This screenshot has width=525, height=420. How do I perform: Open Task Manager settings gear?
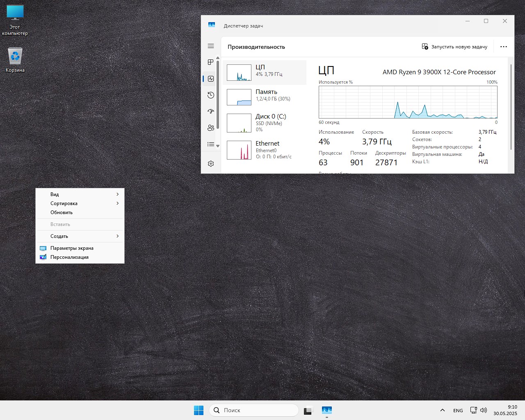coord(211,164)
